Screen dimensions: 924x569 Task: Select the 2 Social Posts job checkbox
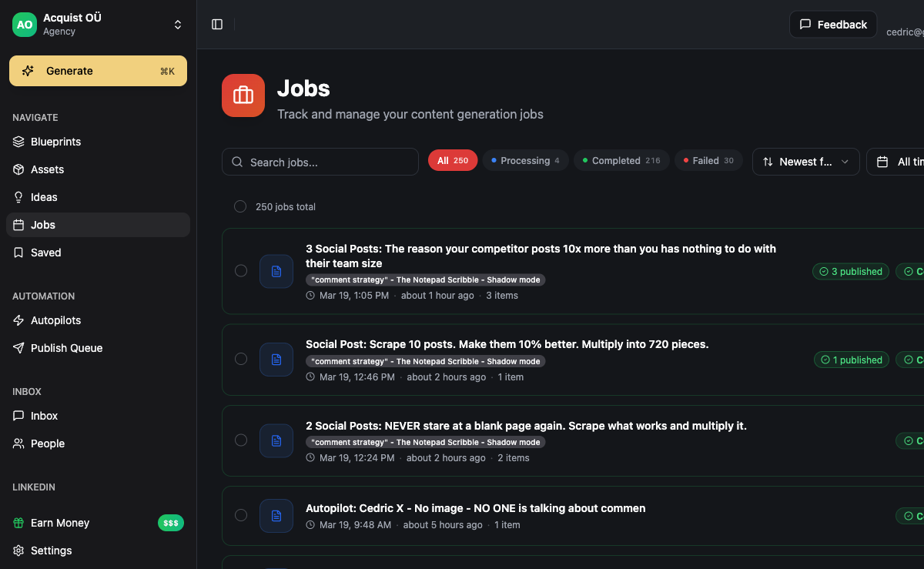241,440
